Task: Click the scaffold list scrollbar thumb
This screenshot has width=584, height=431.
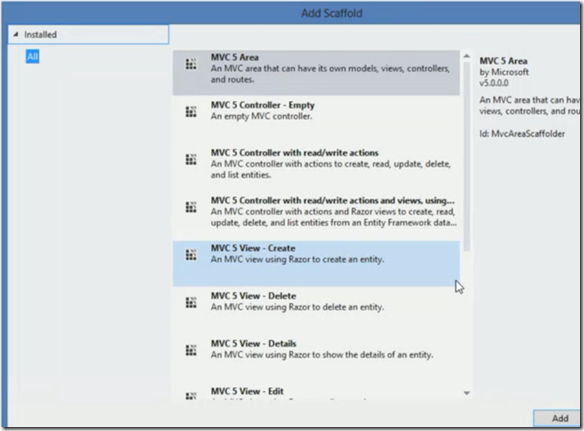Action: point(466,156)
